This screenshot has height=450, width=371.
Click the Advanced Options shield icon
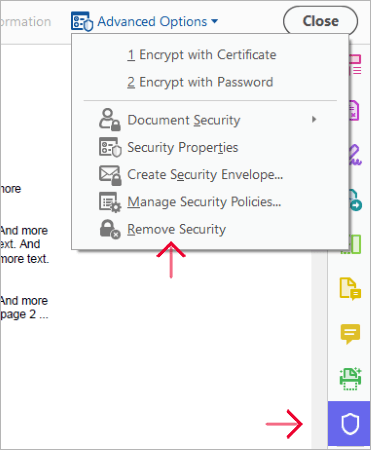[82, 22]
